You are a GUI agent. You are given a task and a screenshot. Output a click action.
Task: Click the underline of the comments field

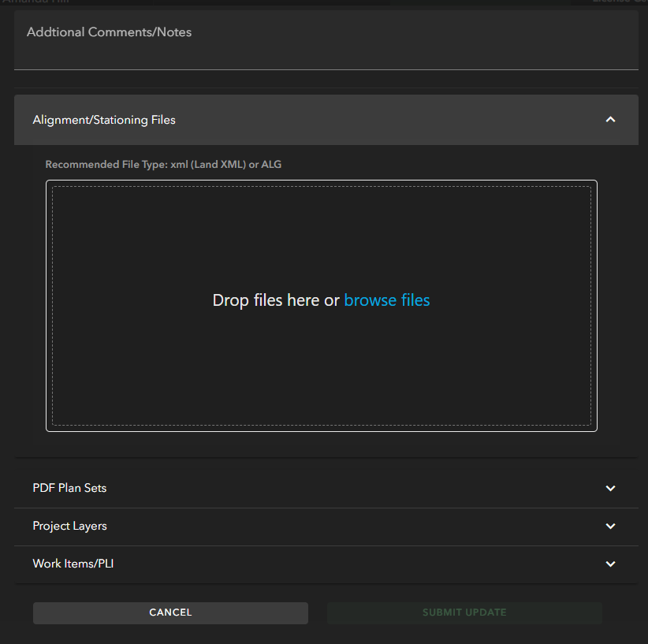(326, 69)
